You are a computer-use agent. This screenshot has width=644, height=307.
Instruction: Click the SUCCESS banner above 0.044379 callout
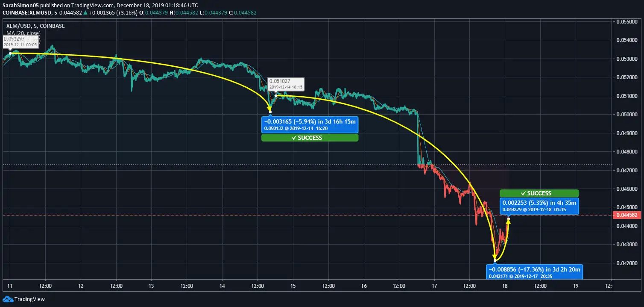point(539,193)
